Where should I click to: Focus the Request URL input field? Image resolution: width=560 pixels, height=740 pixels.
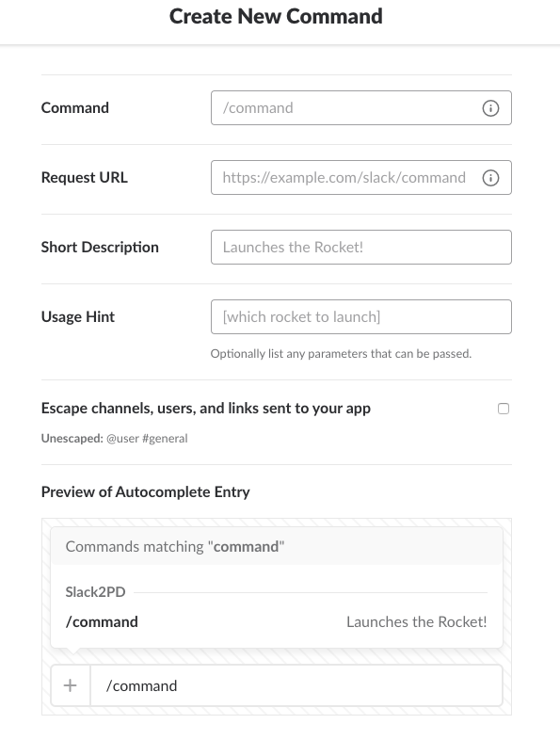coord(360,177)
